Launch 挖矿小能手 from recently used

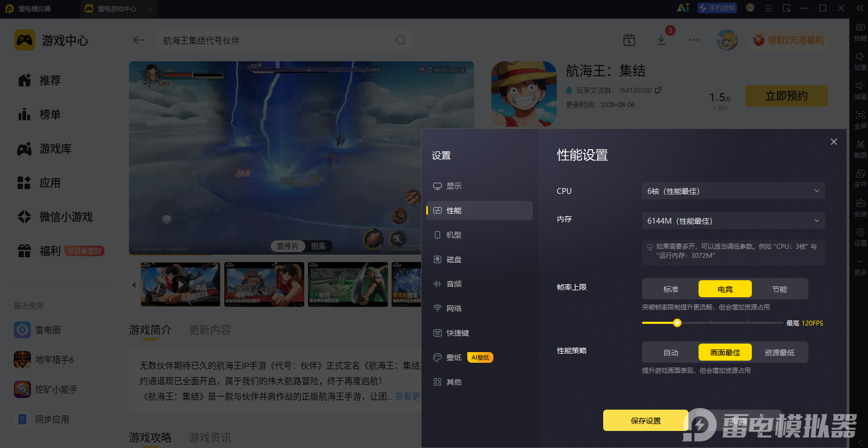[x=46, y=389]
